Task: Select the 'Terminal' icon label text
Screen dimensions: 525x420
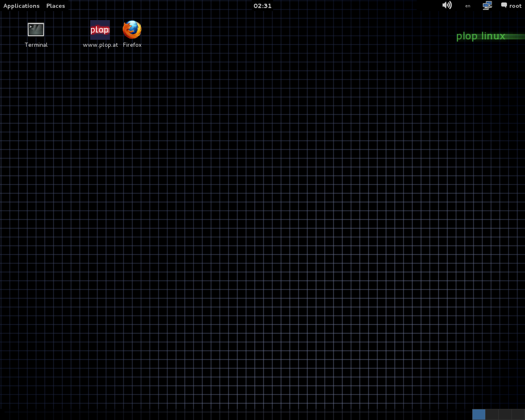Action: point(36,45)
